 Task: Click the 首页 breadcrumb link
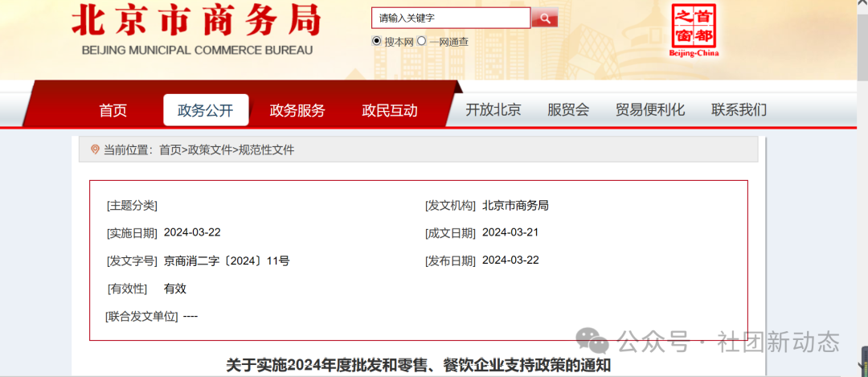tap(170, 150)
